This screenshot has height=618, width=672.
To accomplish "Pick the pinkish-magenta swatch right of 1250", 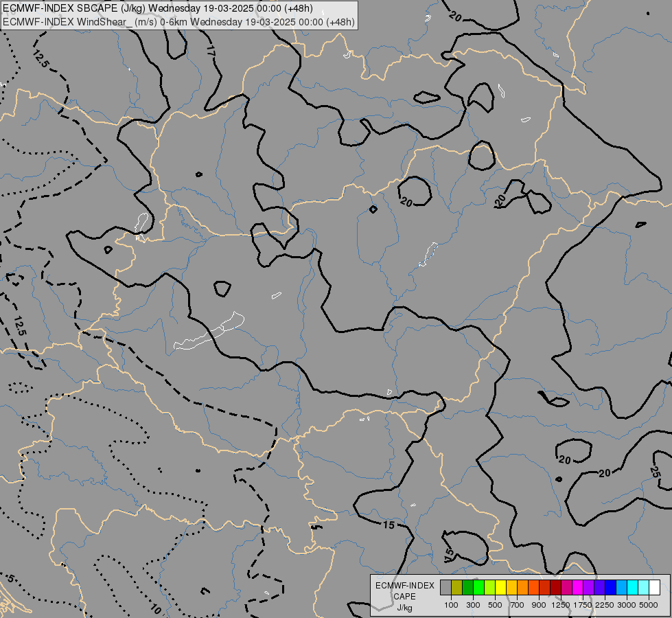I will pos(566,588).
